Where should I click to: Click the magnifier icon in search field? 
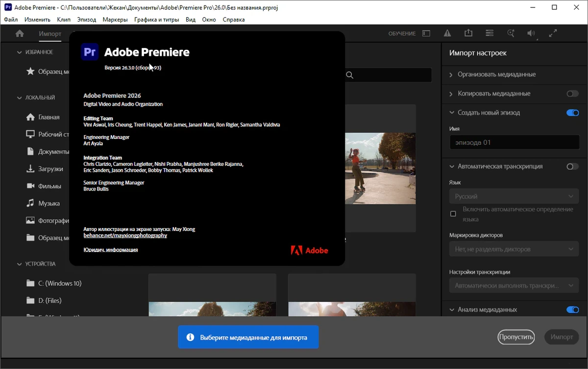tap(349, 75)
